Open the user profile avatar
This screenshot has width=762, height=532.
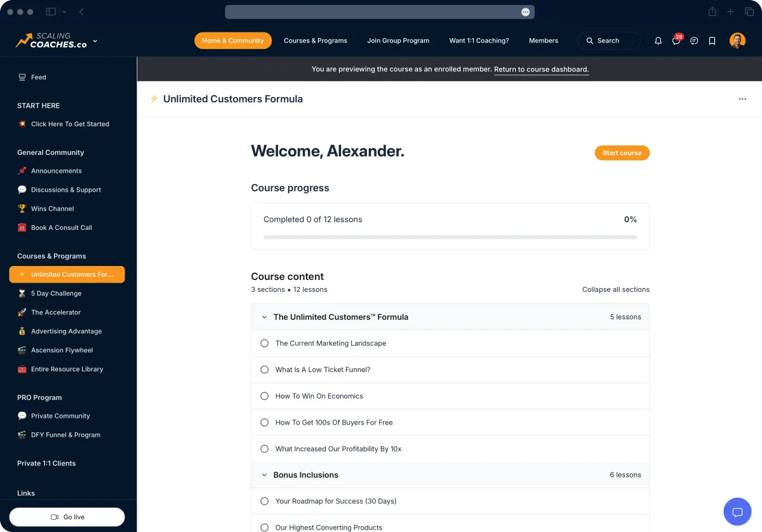tap(737, 41)
